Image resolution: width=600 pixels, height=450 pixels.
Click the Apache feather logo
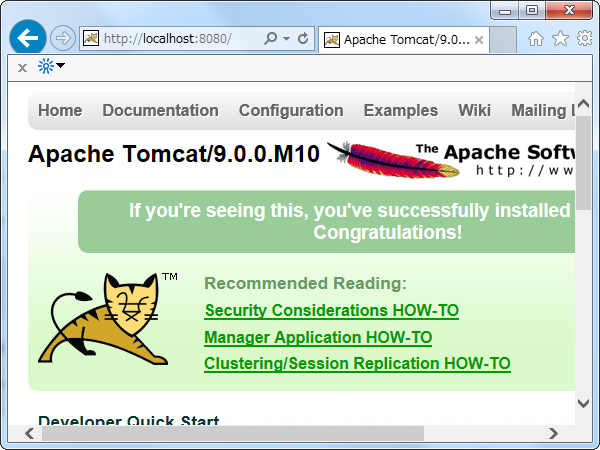point(393,160)
